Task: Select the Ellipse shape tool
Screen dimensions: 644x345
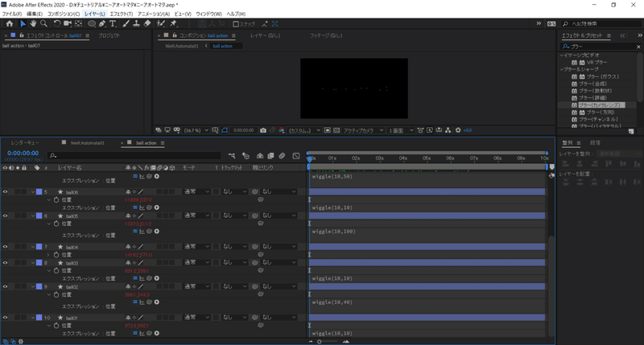Action: tap(92, 24)
